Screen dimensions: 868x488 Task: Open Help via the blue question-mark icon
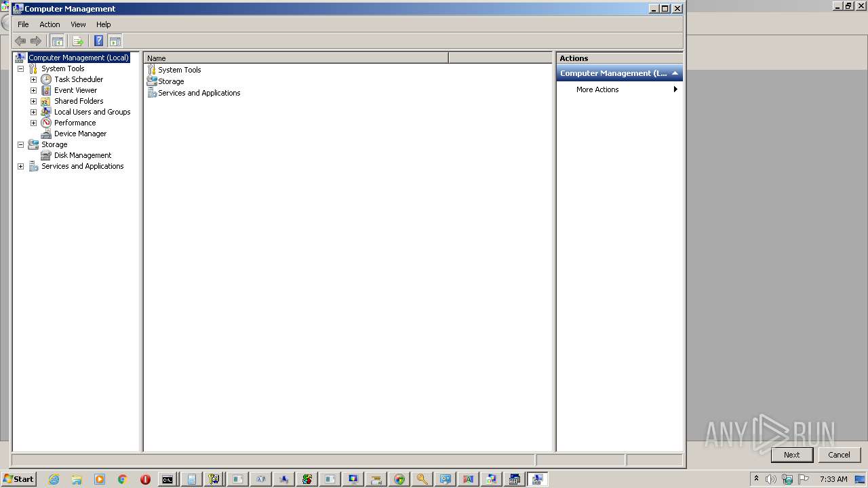99,41
